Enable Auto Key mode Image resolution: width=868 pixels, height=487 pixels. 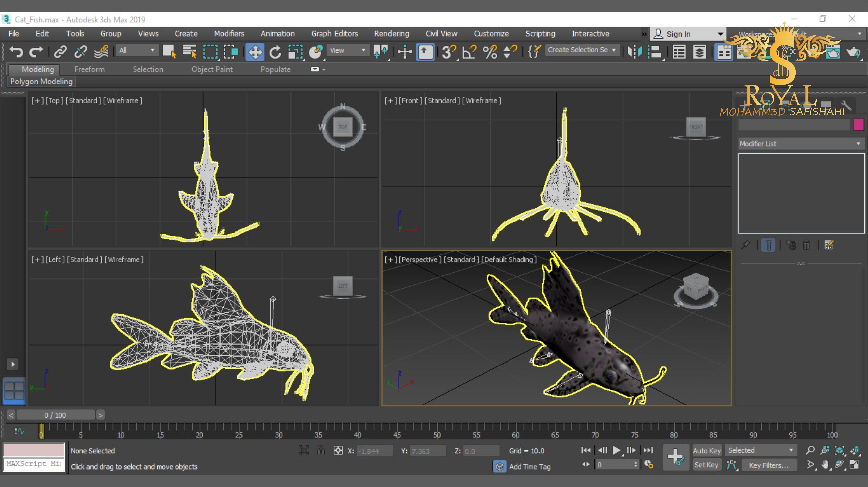[x=707, y=451]
